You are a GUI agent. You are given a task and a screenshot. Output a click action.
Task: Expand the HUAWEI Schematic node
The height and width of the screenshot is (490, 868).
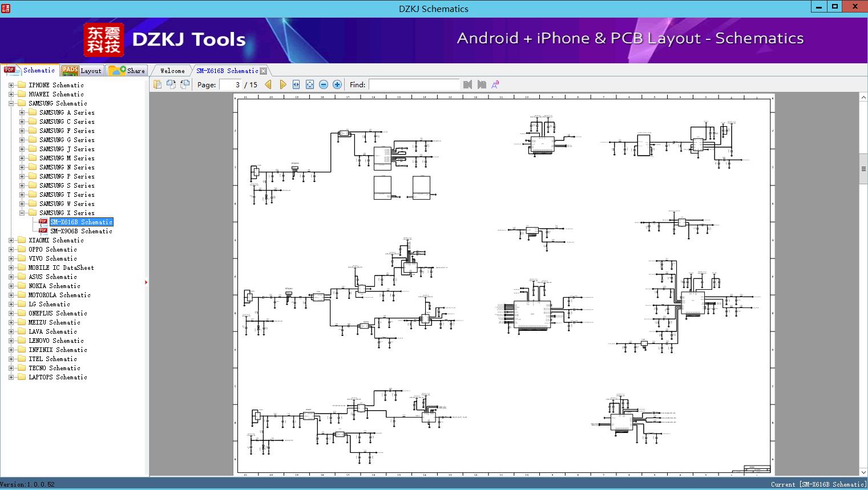click(11, 94)
